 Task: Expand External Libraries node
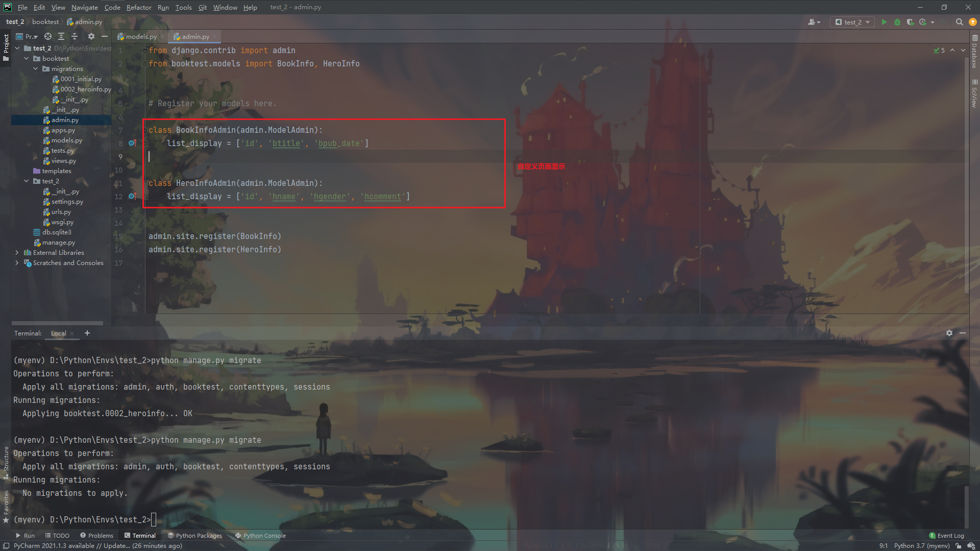tap(17, 253)
